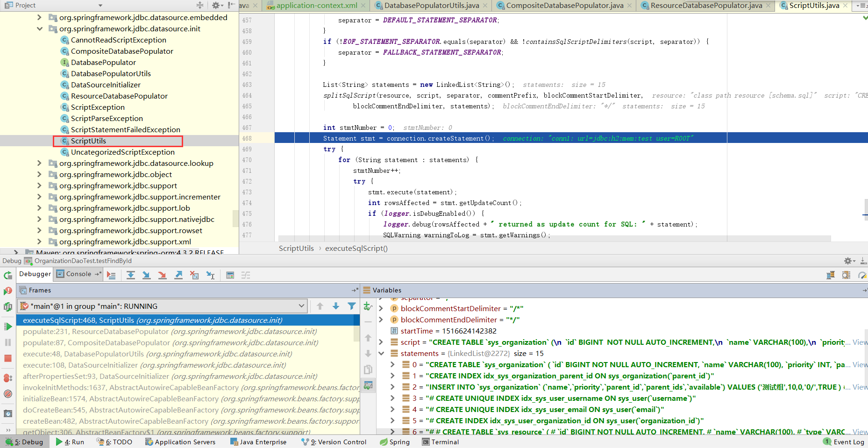This screenshot has width=868, height=448.
Task: Open the application-context.xml editor tab
Action: (x=316, y=6)
